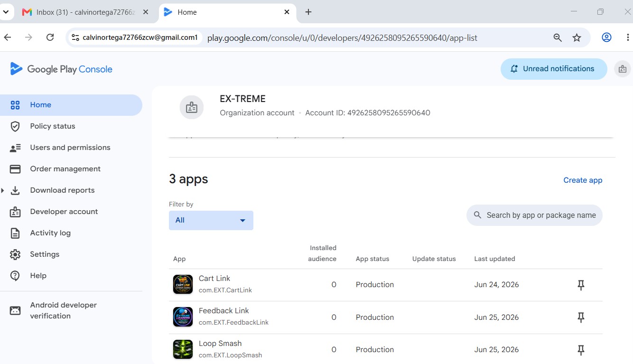Pin the Cart Link app
The height and width of the screenshot is (364, 633).
click(x=581, y=285)
